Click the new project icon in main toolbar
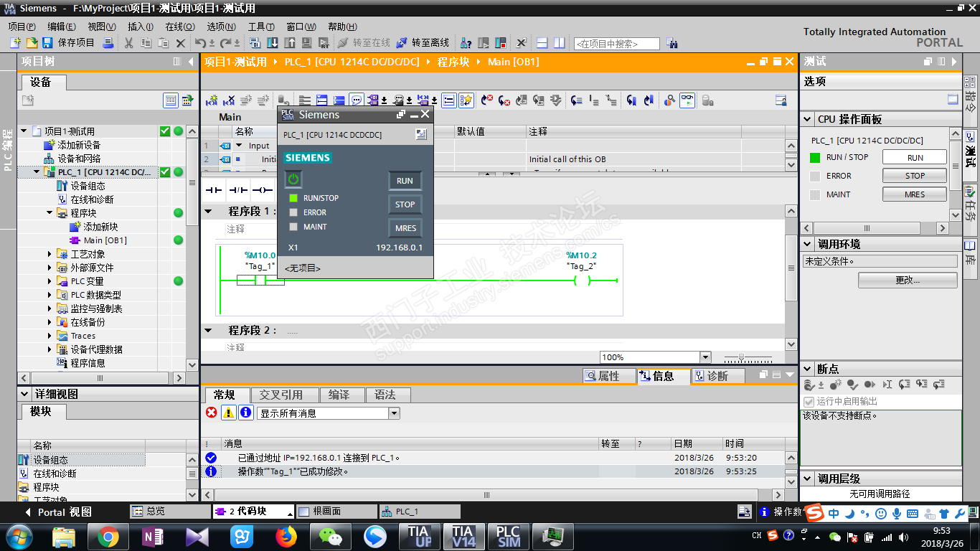Viewport: 980px width, 551px height. tap(16, 43)
